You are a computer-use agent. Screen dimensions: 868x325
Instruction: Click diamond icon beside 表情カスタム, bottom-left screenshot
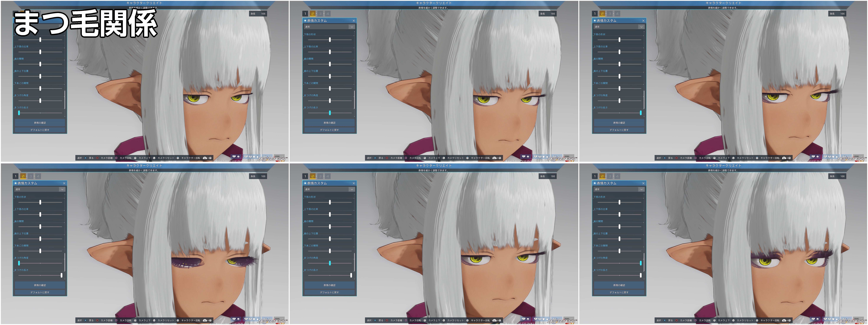point(16,183)
